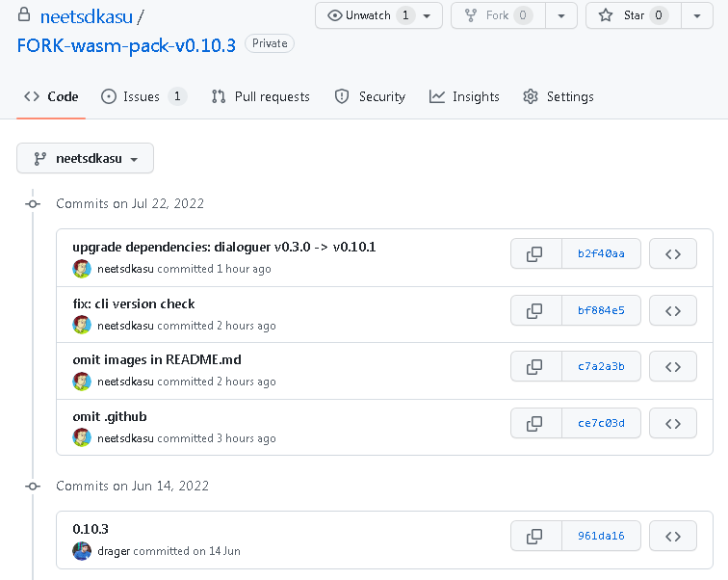Copy full SHA for commit c7a2a3b

coord(535,366)
